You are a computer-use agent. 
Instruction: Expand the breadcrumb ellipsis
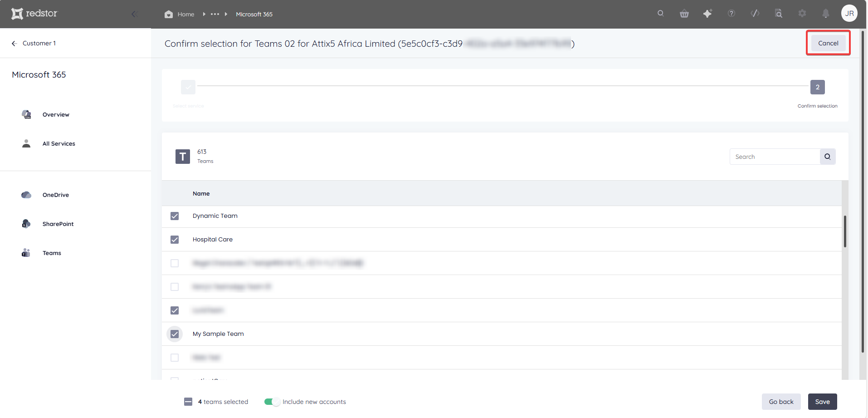click(x=215, y=14)
